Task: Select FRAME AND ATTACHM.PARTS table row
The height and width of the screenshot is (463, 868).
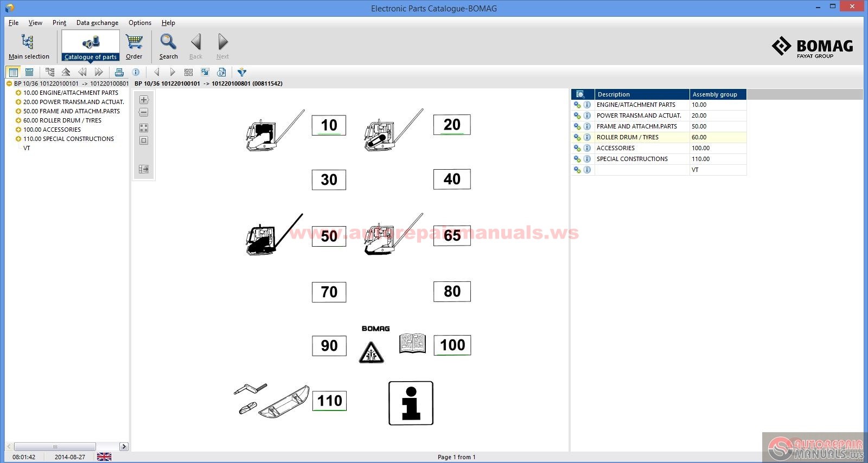Action: [x=659, y=126]
